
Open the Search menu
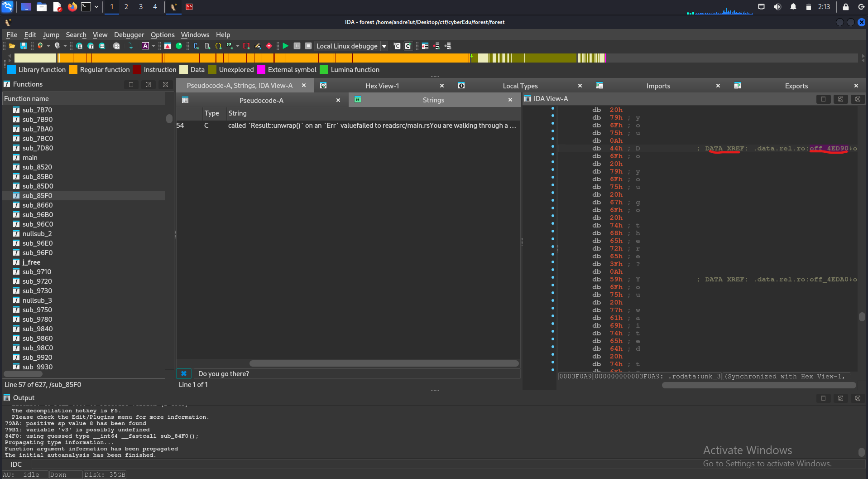(76, 34)
